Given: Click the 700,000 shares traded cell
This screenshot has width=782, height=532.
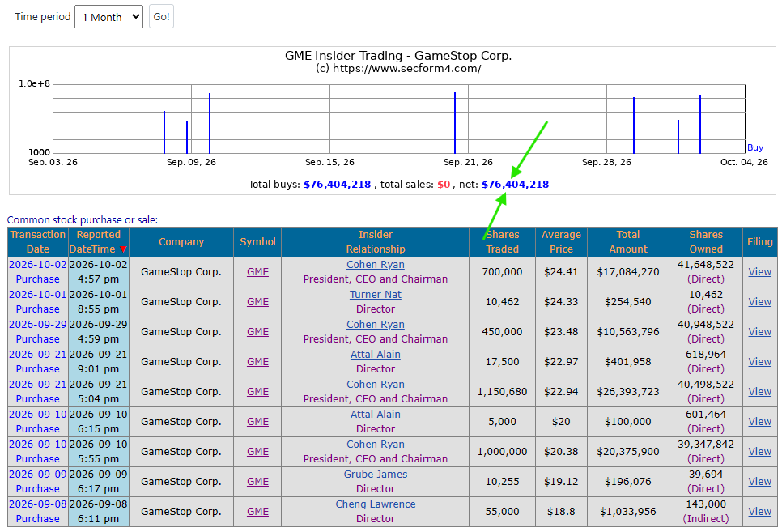Looking at the screenshot, I should click(x=502, y=272).
